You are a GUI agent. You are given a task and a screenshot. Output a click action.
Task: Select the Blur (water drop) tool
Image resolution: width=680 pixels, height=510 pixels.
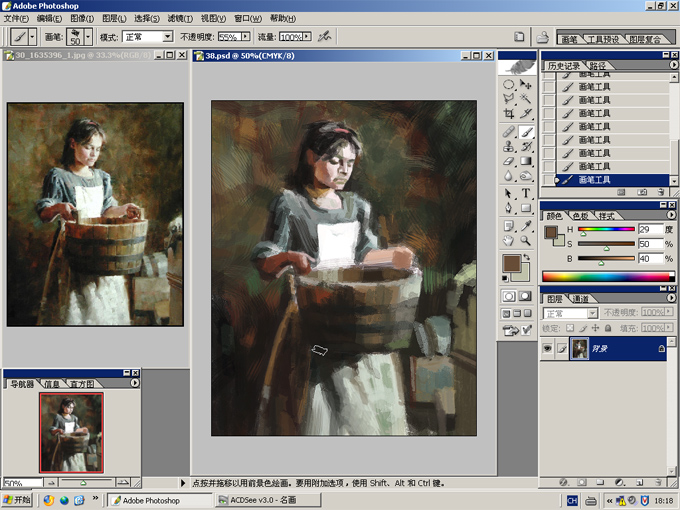pyautogui.click(x=509, y=176)
